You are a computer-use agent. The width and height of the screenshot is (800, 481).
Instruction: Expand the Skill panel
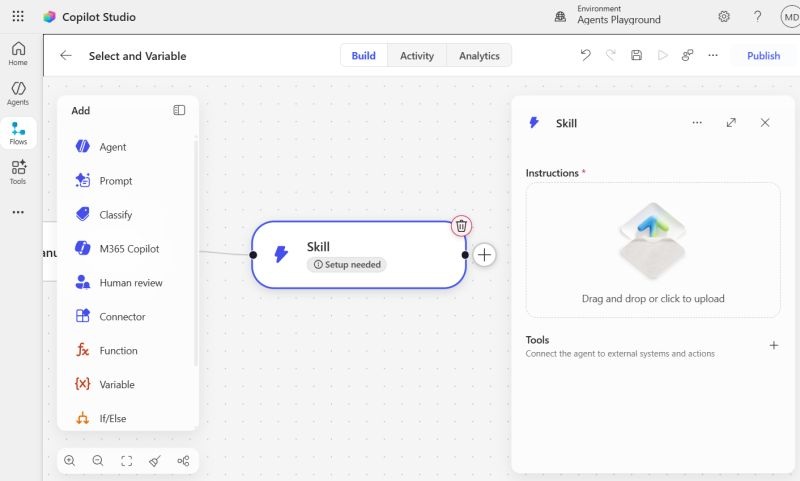731,122
